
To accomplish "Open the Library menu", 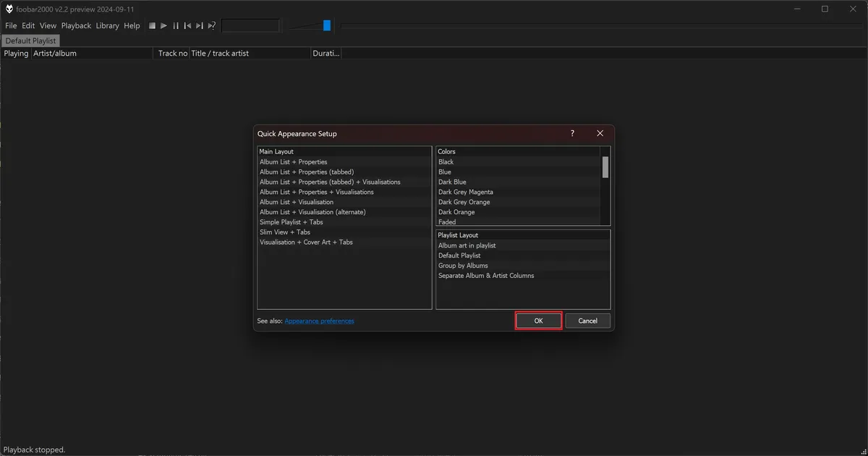I will click(x=107, y=25).
